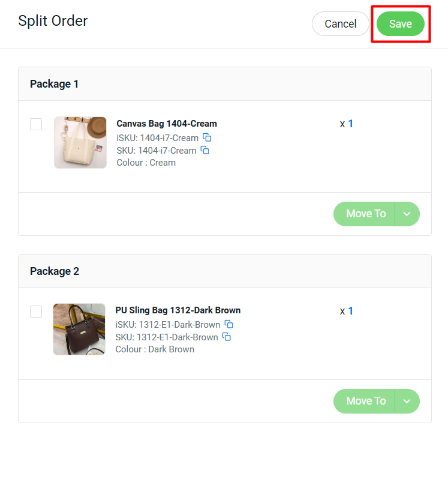
Task: Expand Package 1 Move To dropdown arrow
Action: (x=407, y=214)
